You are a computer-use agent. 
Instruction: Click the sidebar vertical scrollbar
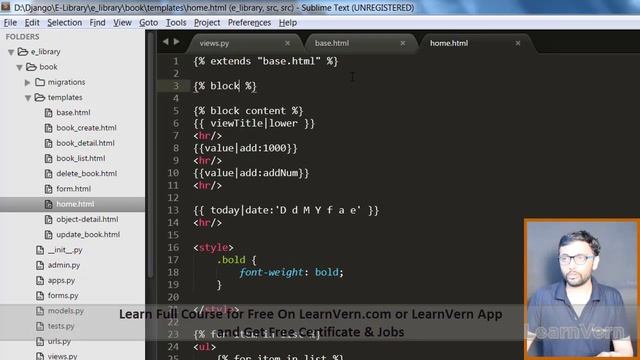click(150, 155)
